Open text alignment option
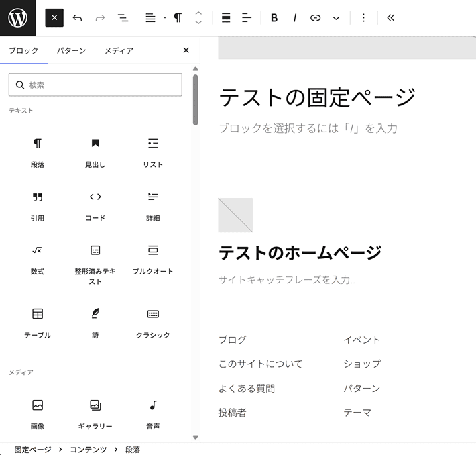This screenshot has width=476, height=455. [247, 18]
